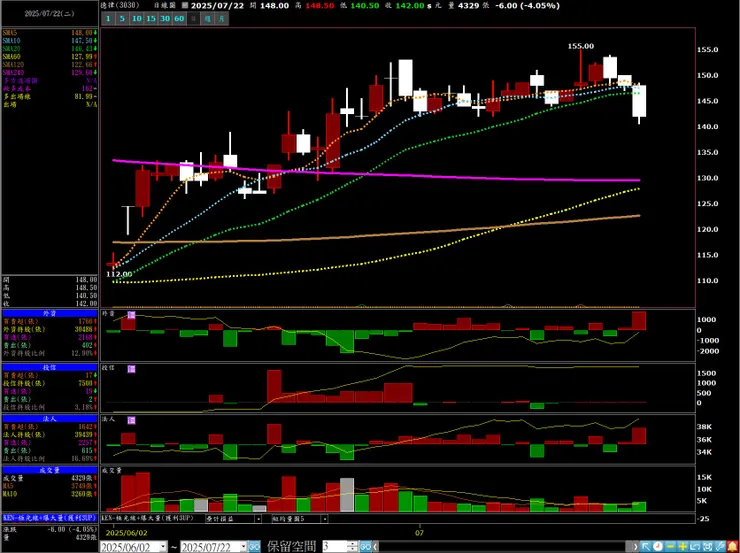The height and width of the screenshot is (553, 740).
Task: Click the 投信持股比例 row
Action: [x=50, y=407]
